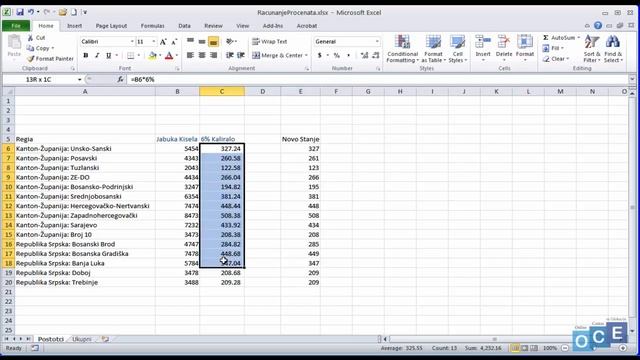
Task: Click the horizontal scrollbar thumb
Action: point(494,339)
